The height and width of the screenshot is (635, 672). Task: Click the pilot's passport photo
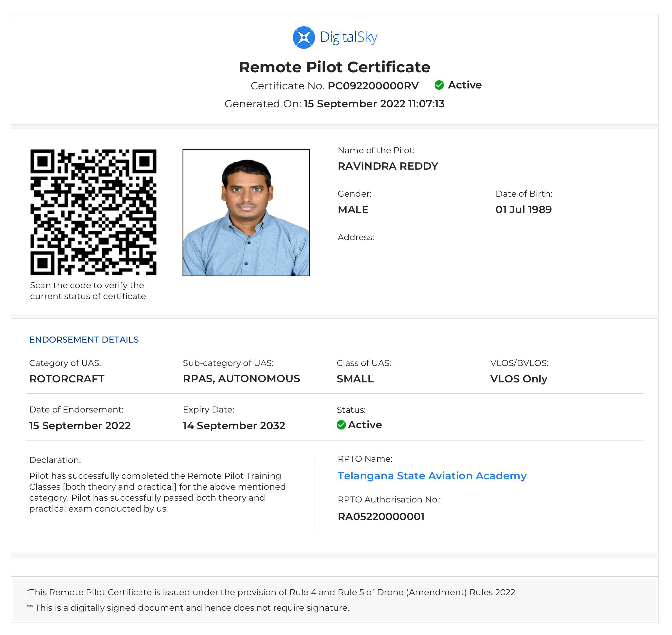(x=246, y=212)
